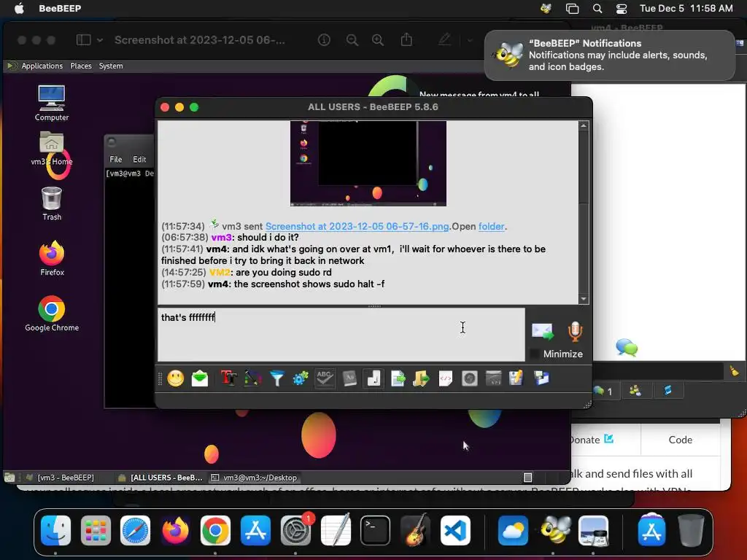The height and width of the screenshot is (560, 747).
Task: Click the BeeBEEP bee icon in menu bar
Action: click(x=546, y=8)
